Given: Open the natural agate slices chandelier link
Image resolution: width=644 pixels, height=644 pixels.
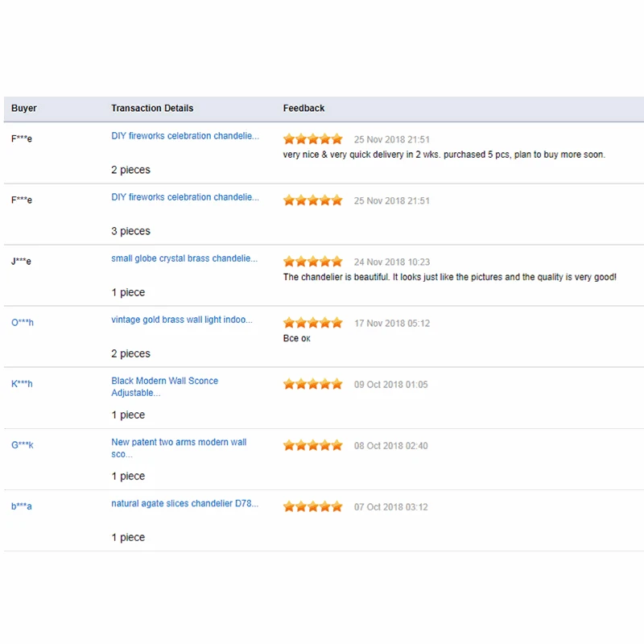Looking at the screenshot, I should tap(183, 503).
